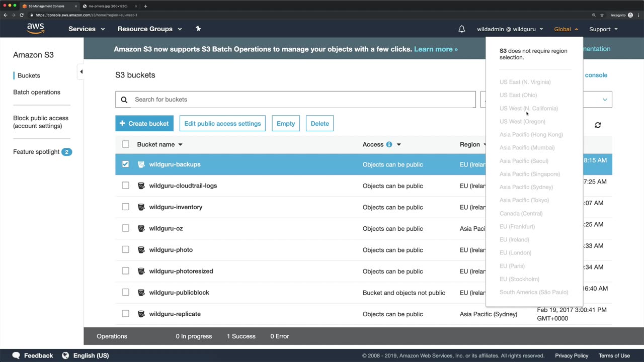
Task: Open the Privacy Policy link
Action: pos(572,355)
